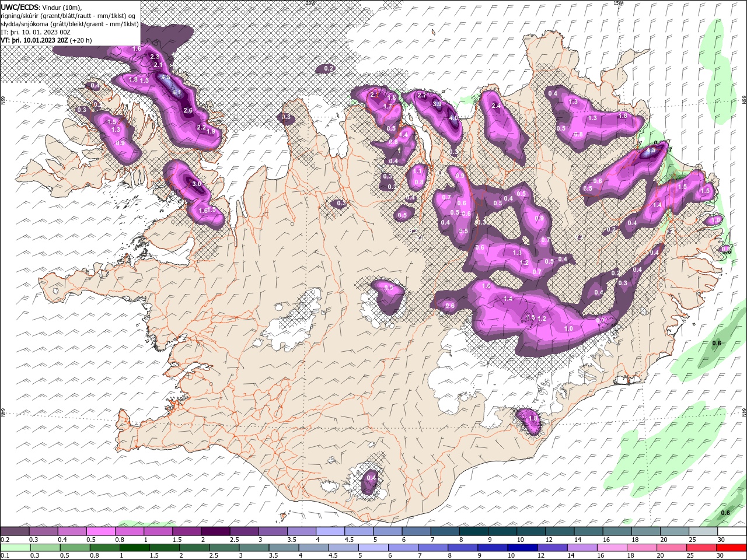747x560 pixels.
Task: Pick the bright red 30 rain legend swatch
Action: click(x=731, y=548)
